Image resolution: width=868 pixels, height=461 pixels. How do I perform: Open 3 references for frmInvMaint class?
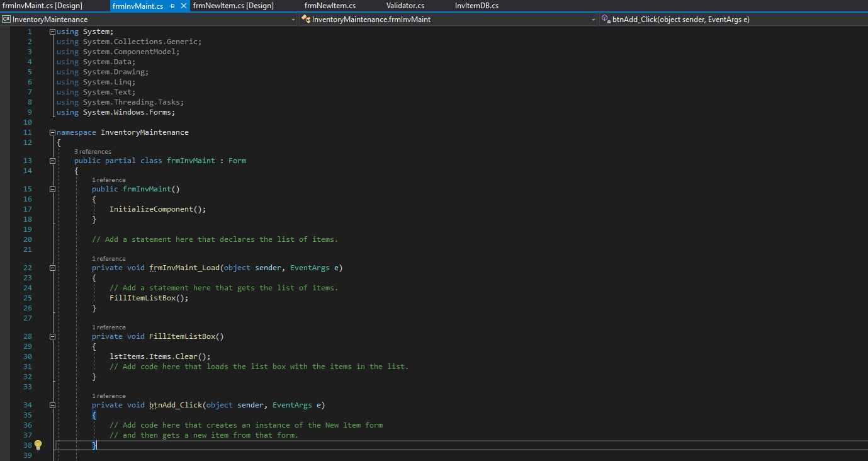click(x=93, y=151)
